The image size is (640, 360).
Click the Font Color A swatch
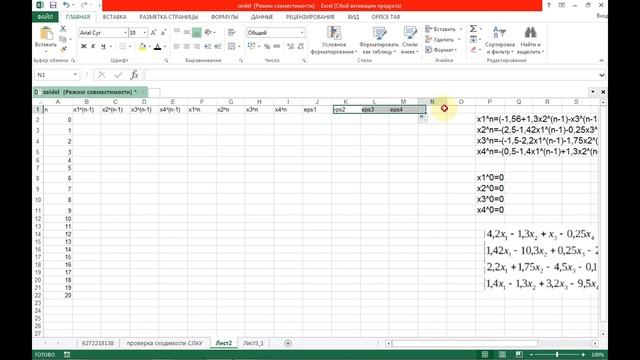(158, 47)
